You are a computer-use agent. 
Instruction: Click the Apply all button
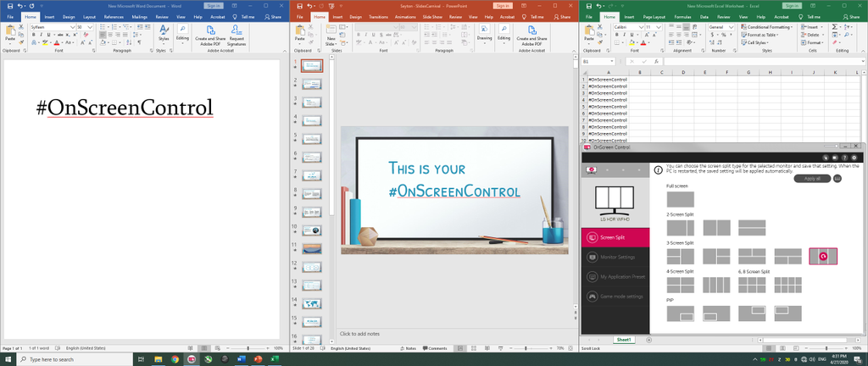tap(812, 179)
